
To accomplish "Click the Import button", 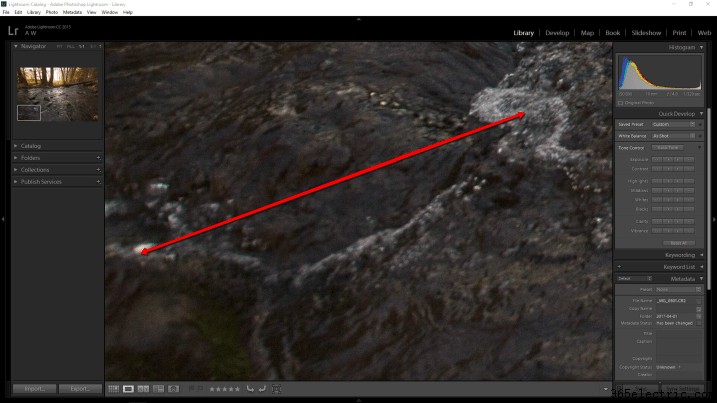I will tap(35, 389).
